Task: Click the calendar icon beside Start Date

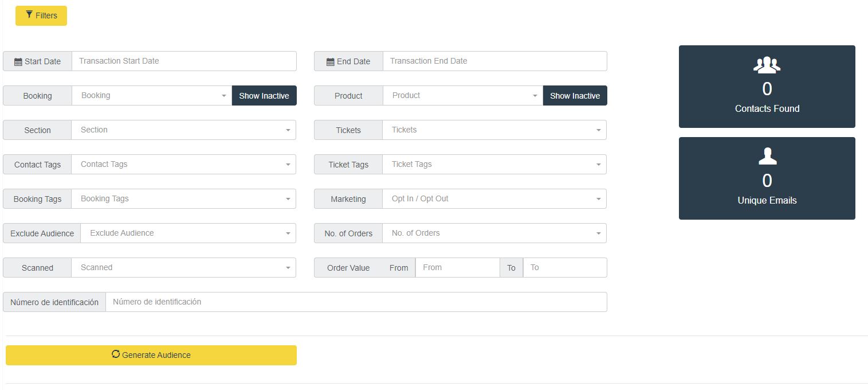Action: tap(18, 62)
